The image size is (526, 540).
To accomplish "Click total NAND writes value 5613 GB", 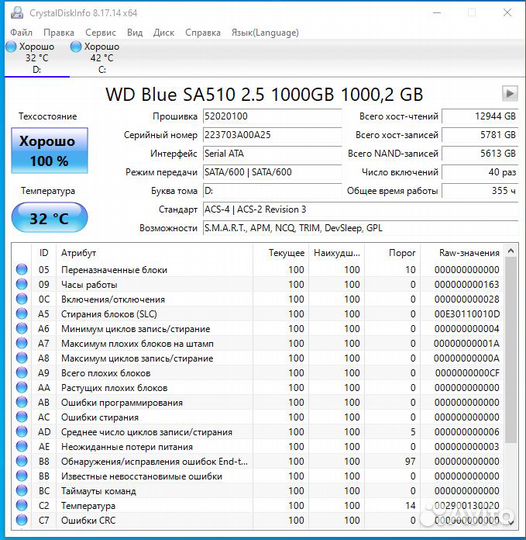I will tap(480, 153).
